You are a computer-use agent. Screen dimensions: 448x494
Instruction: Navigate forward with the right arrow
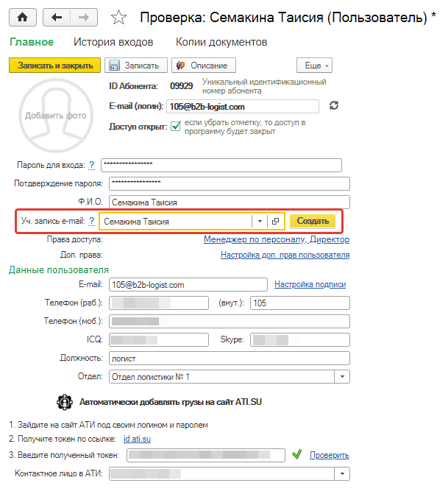84,17
